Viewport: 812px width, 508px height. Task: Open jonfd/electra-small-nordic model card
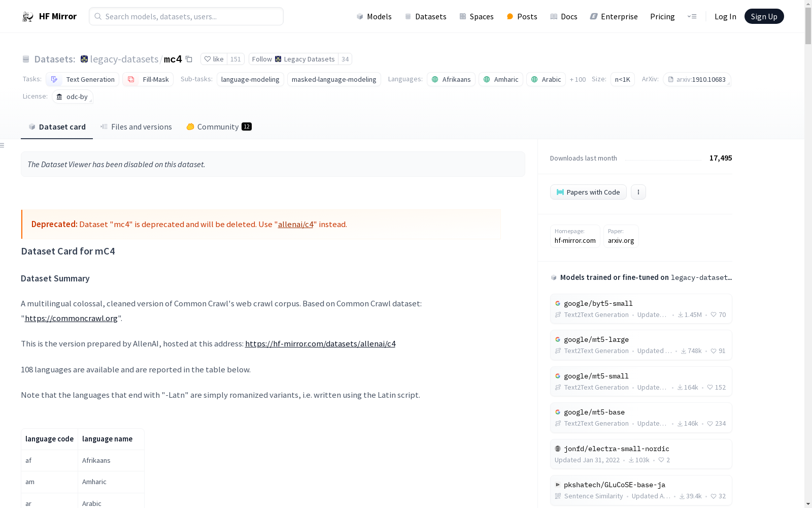[x=641, y=454]
